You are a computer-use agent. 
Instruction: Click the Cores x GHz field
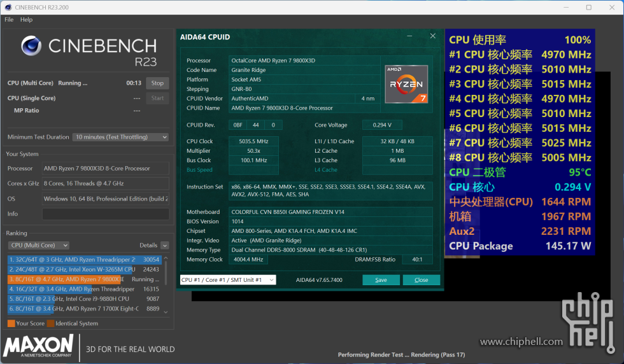click(x=106, y=184)
